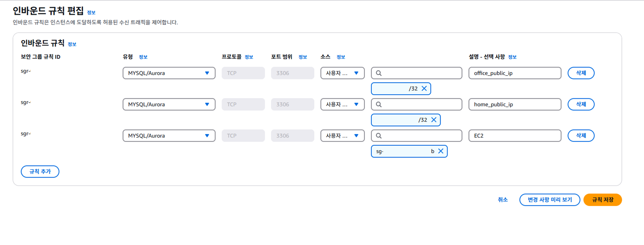This screenshot has height=245, width=644.
Task: Open the source type dropdown for home_public_ip rule
Action: [x=342, y=104]
